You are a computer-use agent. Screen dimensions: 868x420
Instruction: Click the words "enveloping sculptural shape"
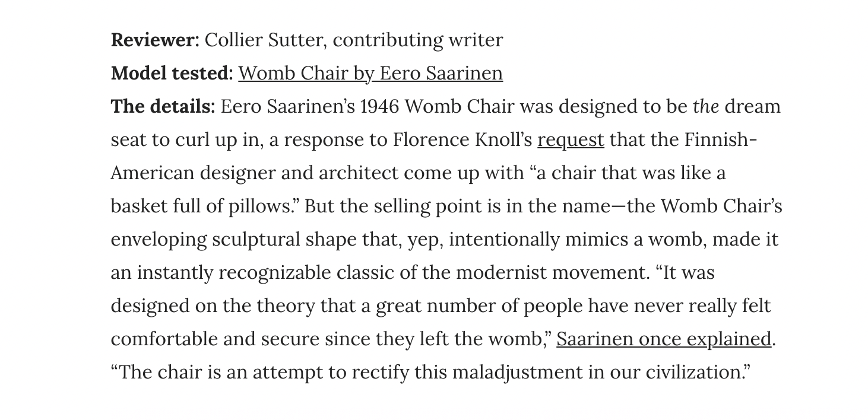234,240
